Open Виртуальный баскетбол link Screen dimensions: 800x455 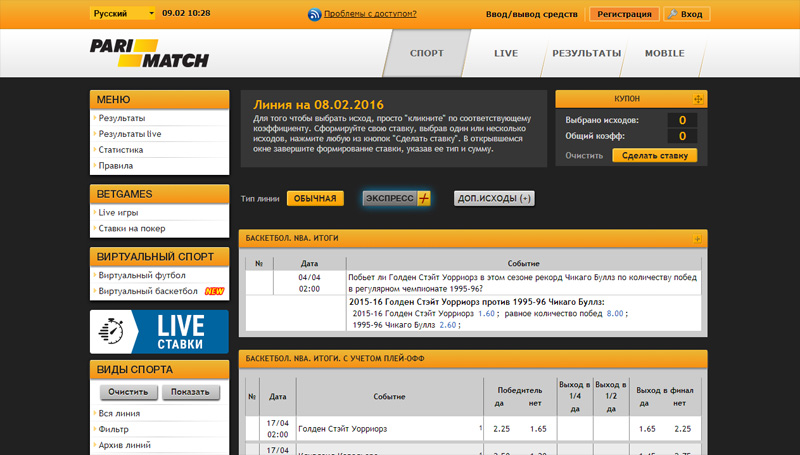point(148,291)
